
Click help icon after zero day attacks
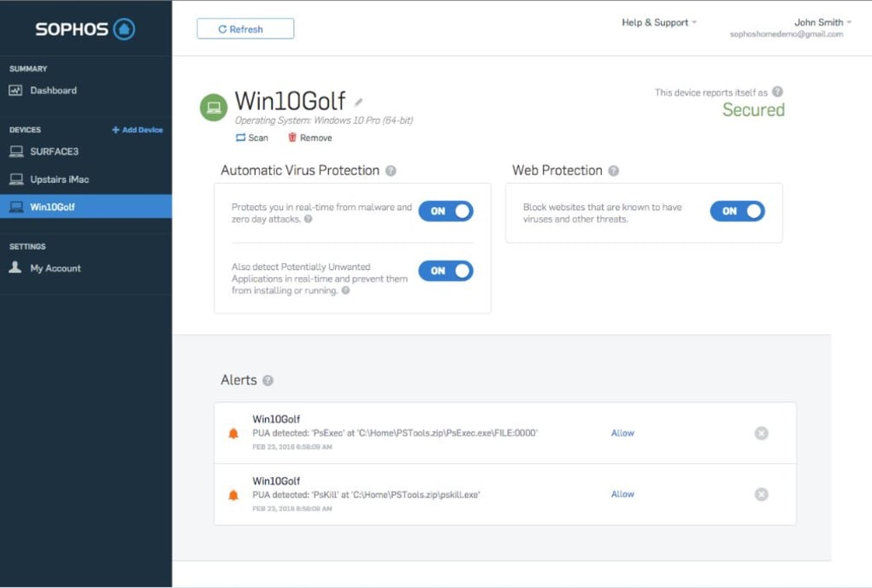coord(308,219)
